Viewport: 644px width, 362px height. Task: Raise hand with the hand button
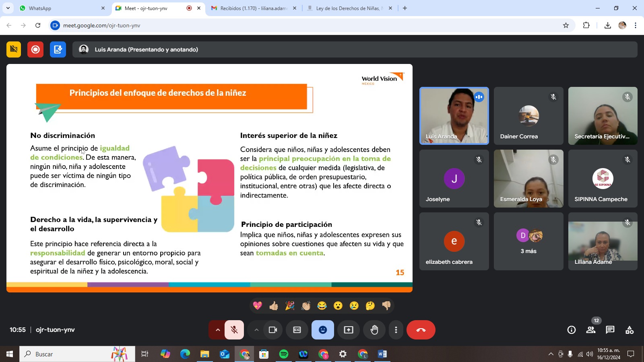point(374,330)
